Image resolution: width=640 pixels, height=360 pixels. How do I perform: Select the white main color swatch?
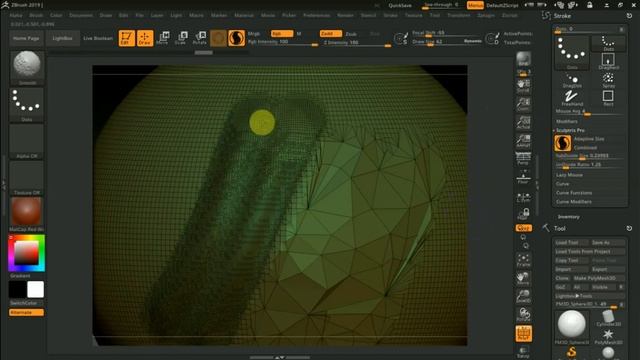click(x=36, y=289)
